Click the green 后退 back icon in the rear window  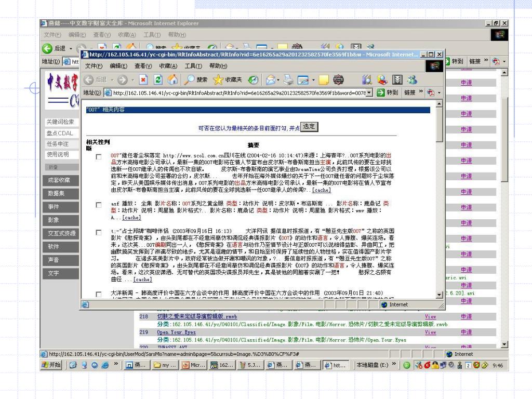pos(47,48)
